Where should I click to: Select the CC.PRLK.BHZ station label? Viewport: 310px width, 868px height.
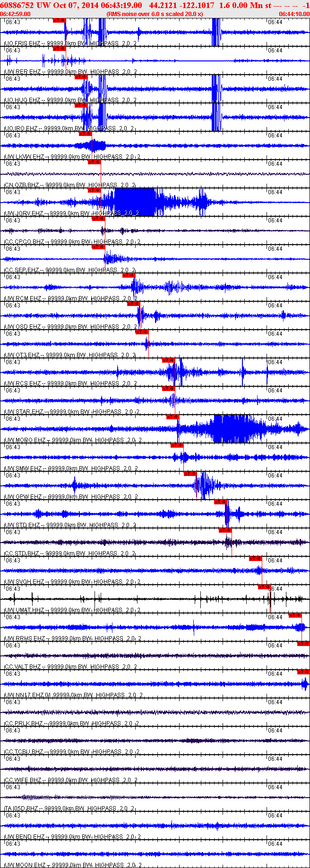71,723
